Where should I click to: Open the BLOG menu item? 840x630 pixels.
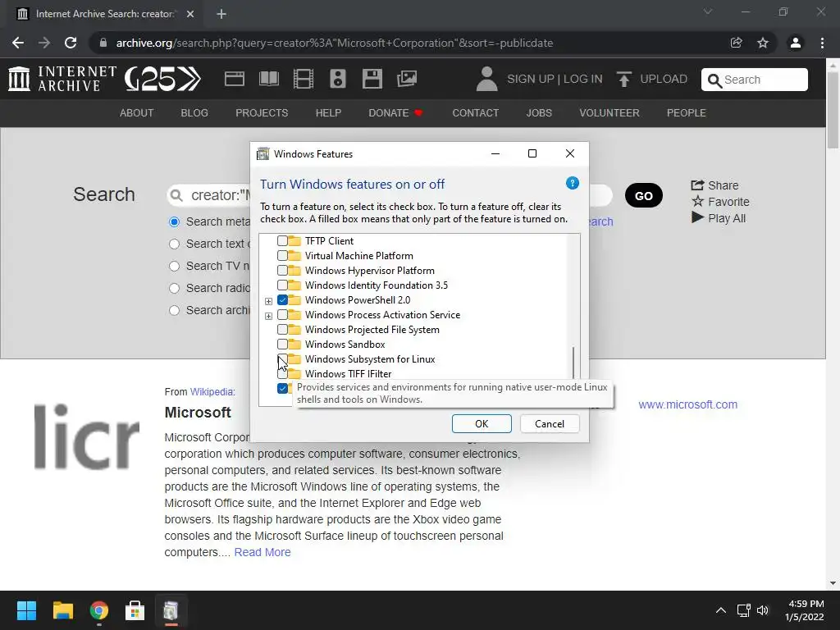coord(194,113)
